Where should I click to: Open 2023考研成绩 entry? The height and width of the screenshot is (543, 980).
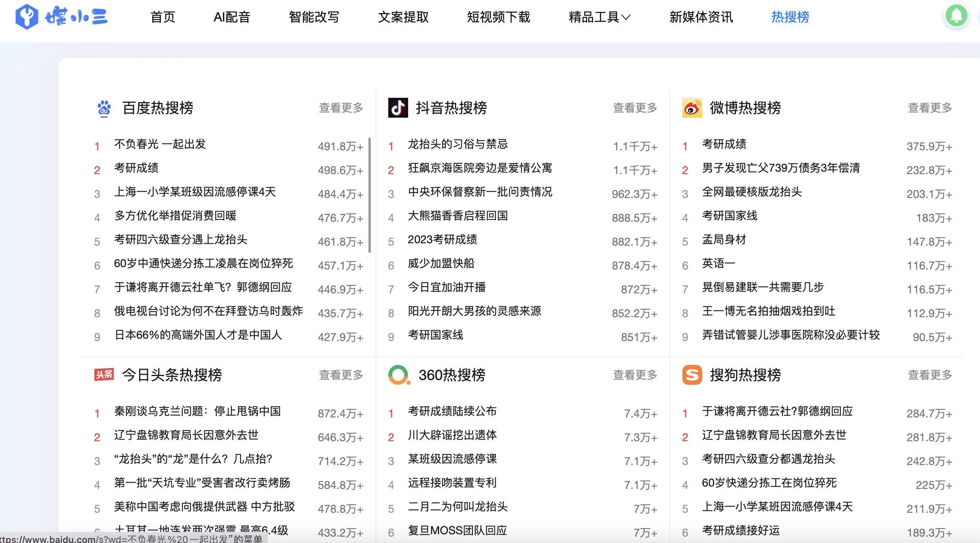(442, 239)
